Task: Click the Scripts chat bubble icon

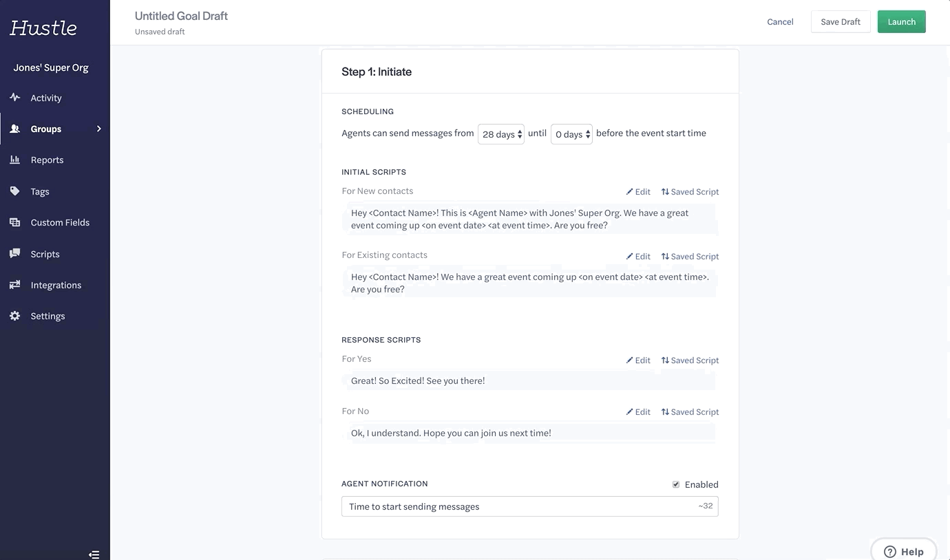Action: click(x=15, y=254)
